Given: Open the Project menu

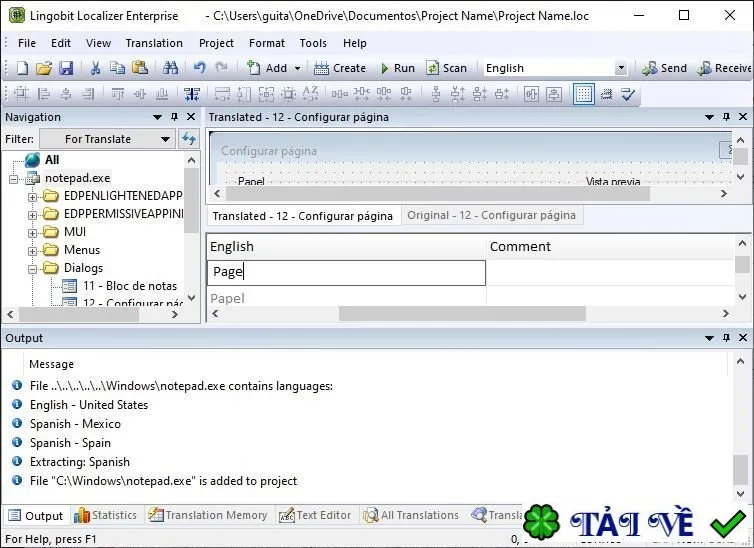Looking at the screenshot, I should point(216,43).
